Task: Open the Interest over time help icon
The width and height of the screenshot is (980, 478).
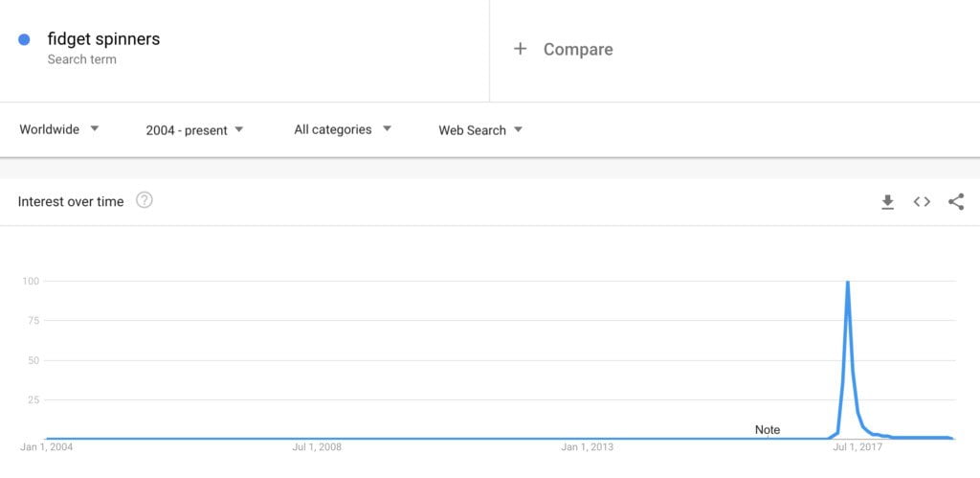Action: 145,200
